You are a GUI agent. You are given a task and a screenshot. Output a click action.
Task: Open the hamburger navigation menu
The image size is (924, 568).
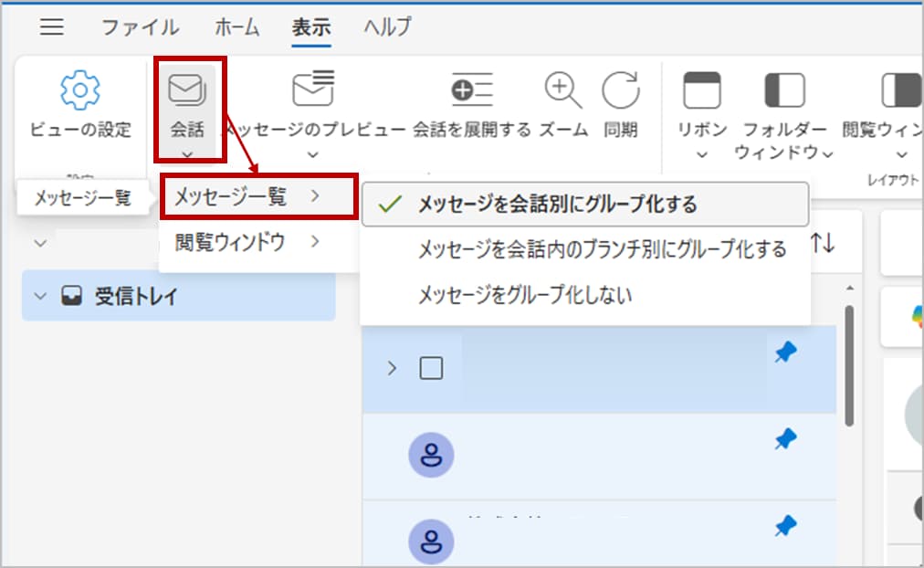click(x=52, y=27)
